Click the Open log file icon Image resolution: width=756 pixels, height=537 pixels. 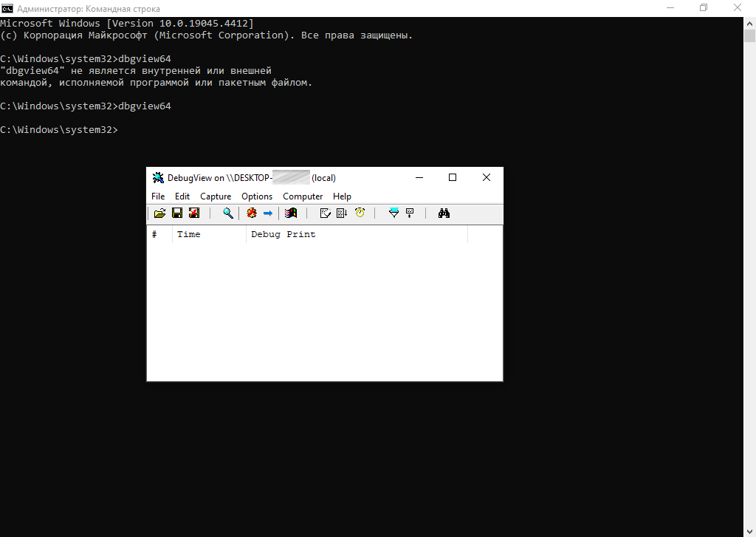159,213
